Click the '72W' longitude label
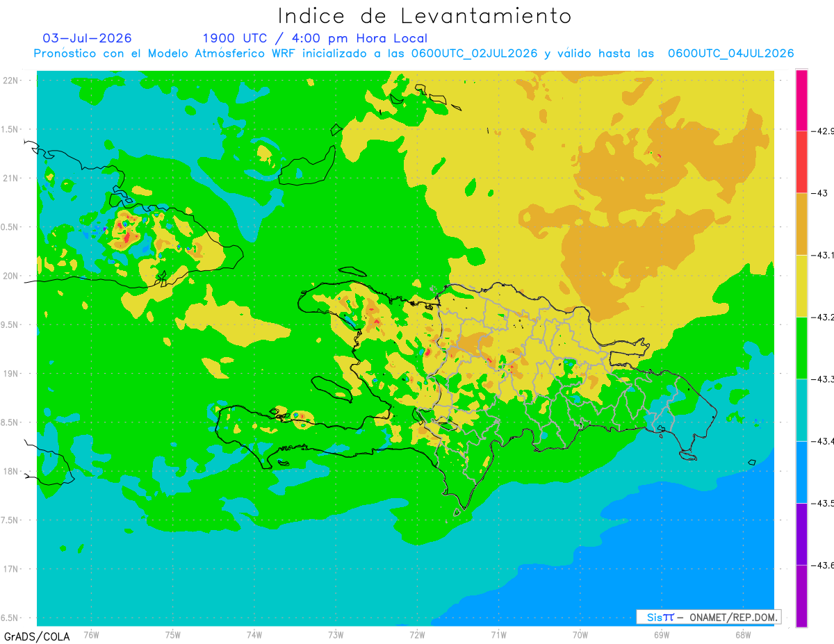Image resolution: width=834 pixels, height=644 pixels. pyautogui.click(x=417, y=634)
